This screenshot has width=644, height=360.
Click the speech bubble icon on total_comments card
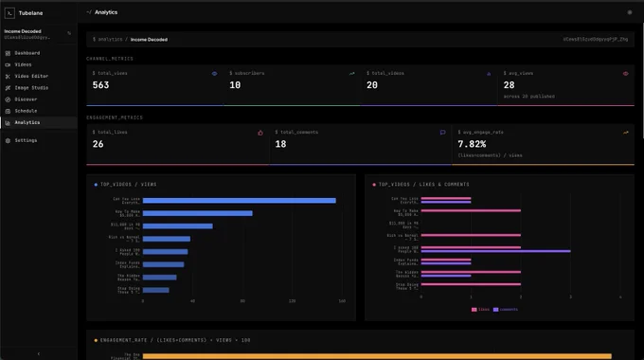tap(443, 133)
